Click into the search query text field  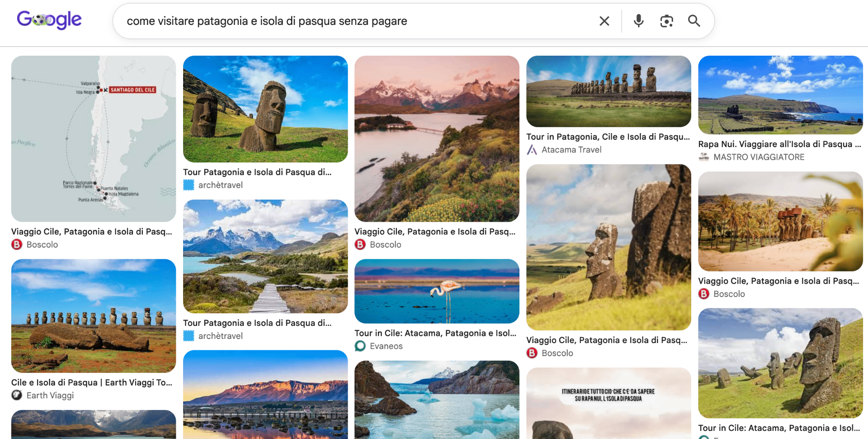point(357,21)
